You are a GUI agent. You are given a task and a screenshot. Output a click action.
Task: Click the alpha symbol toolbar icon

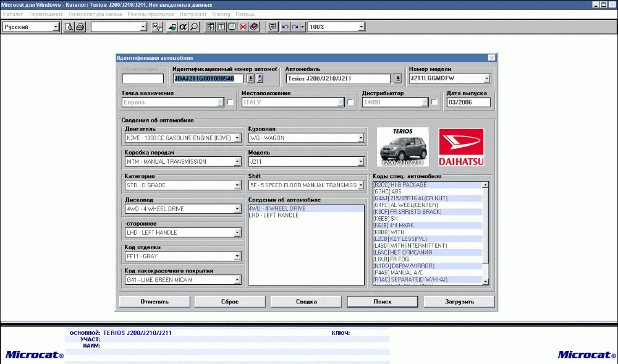tap(183, 27)
